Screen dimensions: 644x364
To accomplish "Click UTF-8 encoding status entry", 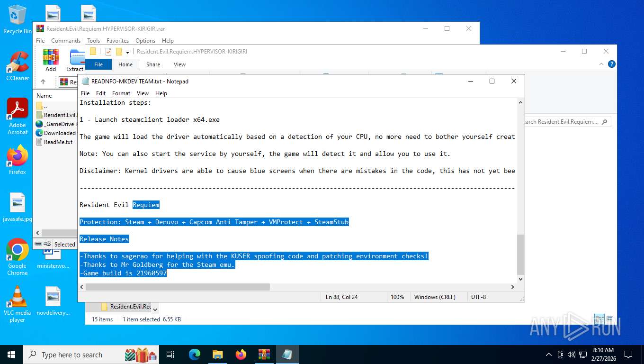I will [478, 297].
